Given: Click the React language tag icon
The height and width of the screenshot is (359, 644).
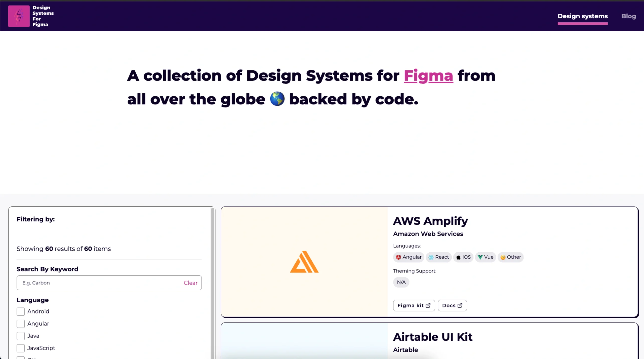Looking at the screenshot, I should click(431, 257).
